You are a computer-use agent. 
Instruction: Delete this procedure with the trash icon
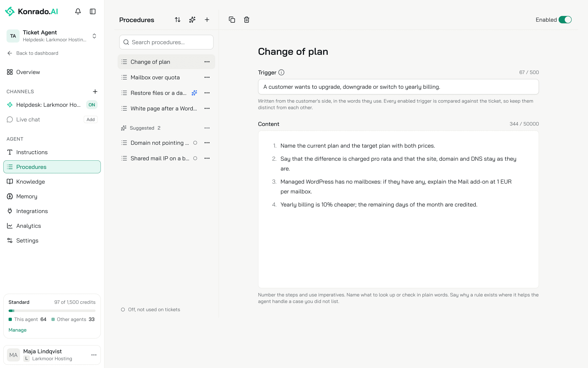click(247, 20)
